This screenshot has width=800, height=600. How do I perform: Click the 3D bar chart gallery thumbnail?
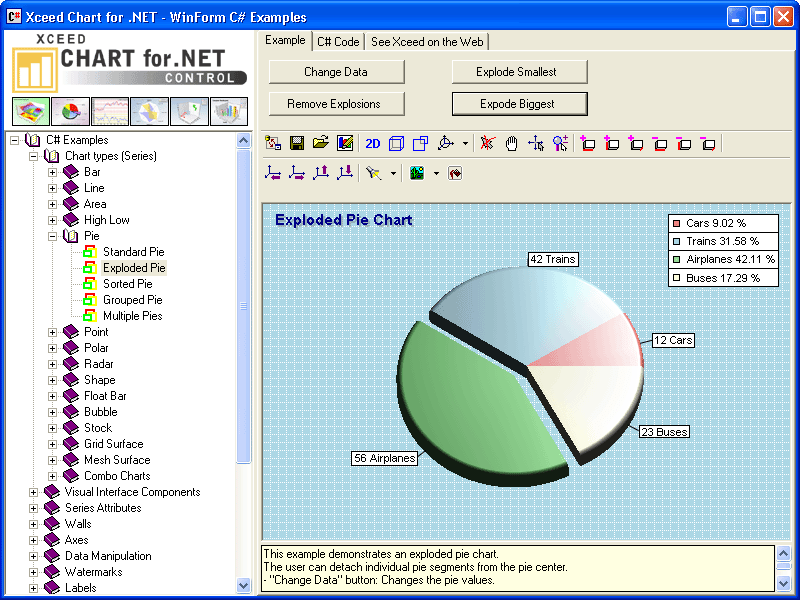(229, 111)
